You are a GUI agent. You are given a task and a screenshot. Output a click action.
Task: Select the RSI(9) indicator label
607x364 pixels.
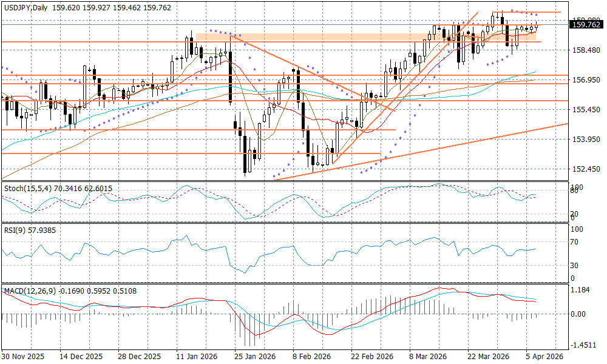click(x=17, y=231)
